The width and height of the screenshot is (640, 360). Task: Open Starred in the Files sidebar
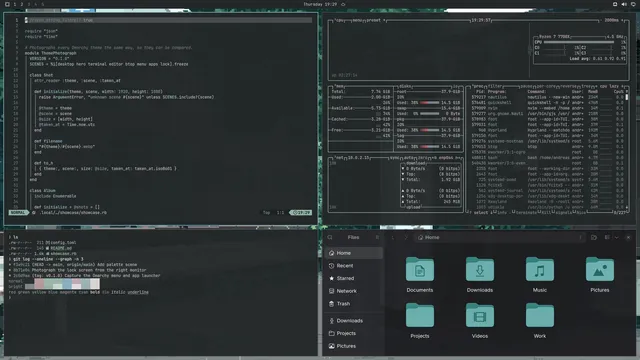coord(354,278)
